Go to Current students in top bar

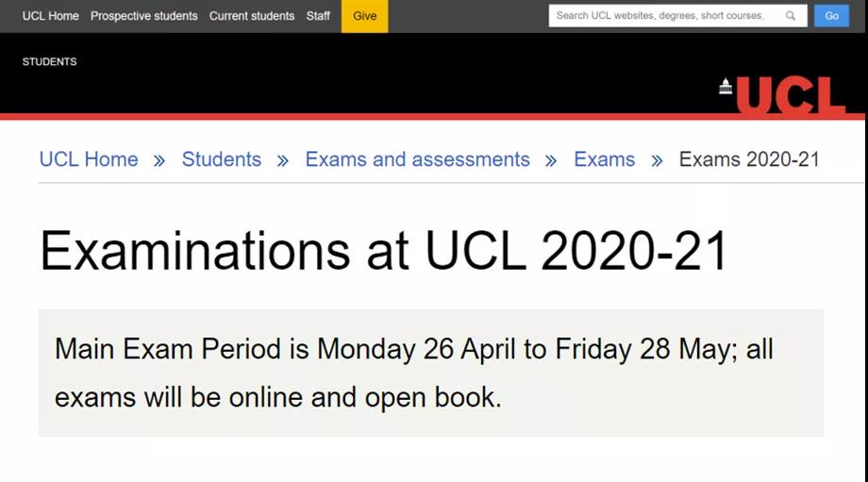pyautogui.click(x=252, y=16)
